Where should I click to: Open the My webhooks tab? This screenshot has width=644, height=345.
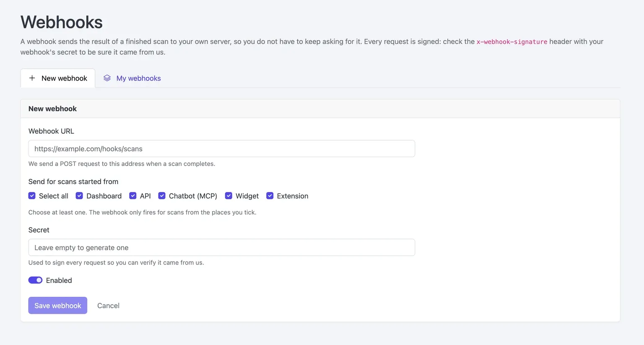(132, 78)
